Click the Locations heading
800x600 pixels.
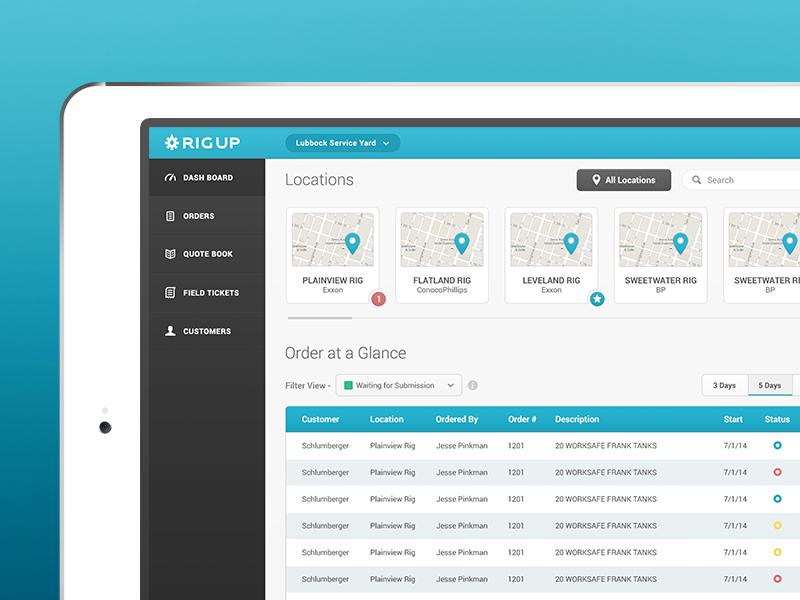319,179
